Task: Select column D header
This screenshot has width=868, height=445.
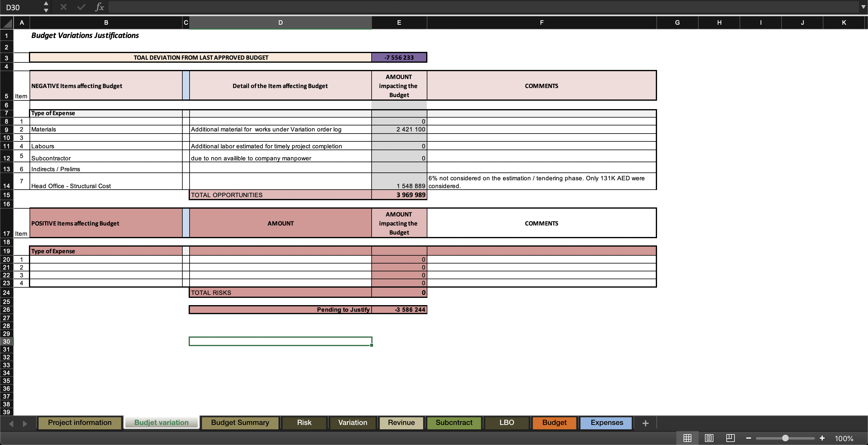Action: (280, 23)
